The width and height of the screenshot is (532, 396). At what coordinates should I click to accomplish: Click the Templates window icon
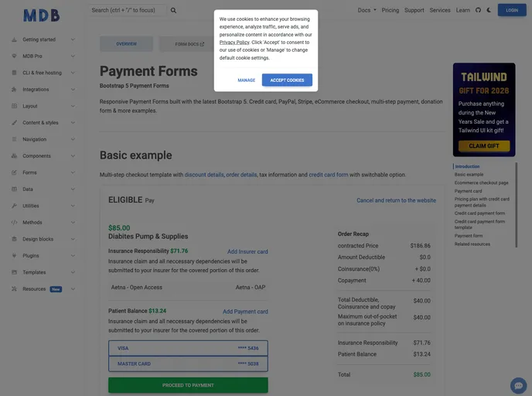(x=14, y=272)
